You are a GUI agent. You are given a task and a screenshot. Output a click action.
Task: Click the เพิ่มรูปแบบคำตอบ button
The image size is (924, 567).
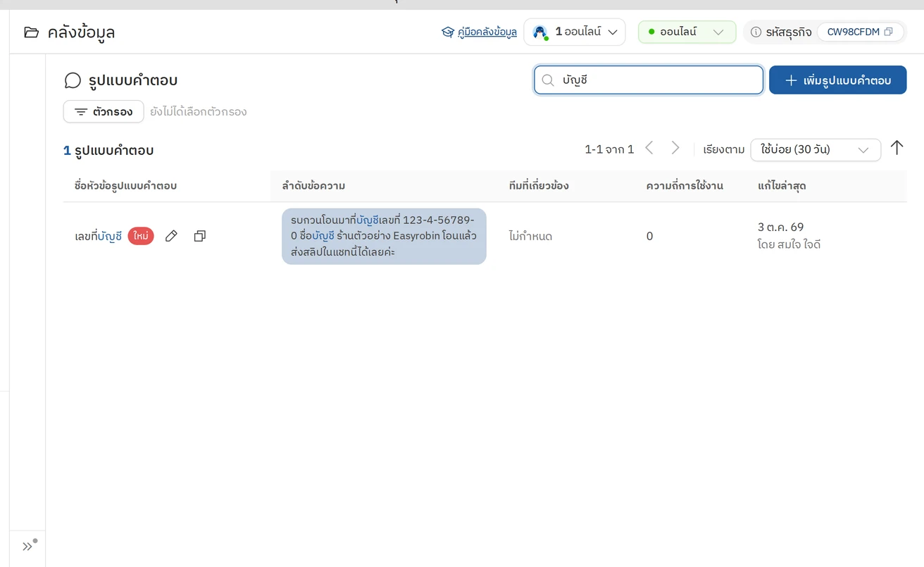click(x=837, y=80)
